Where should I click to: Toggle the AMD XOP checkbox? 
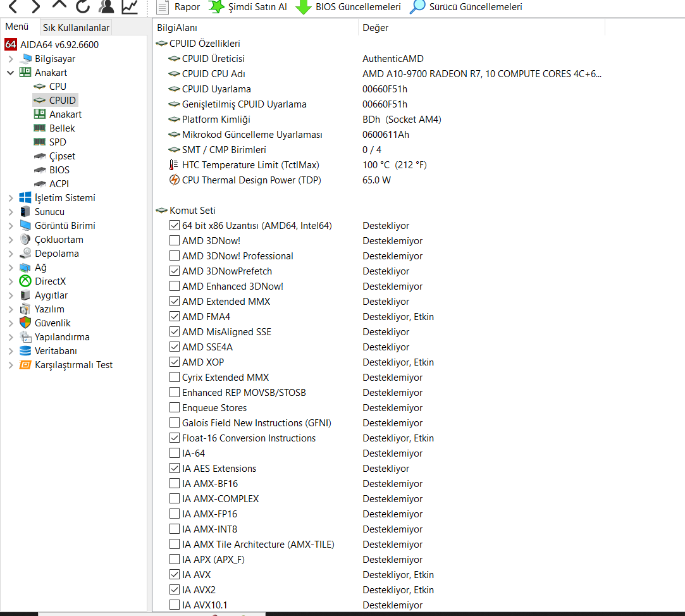175,362
